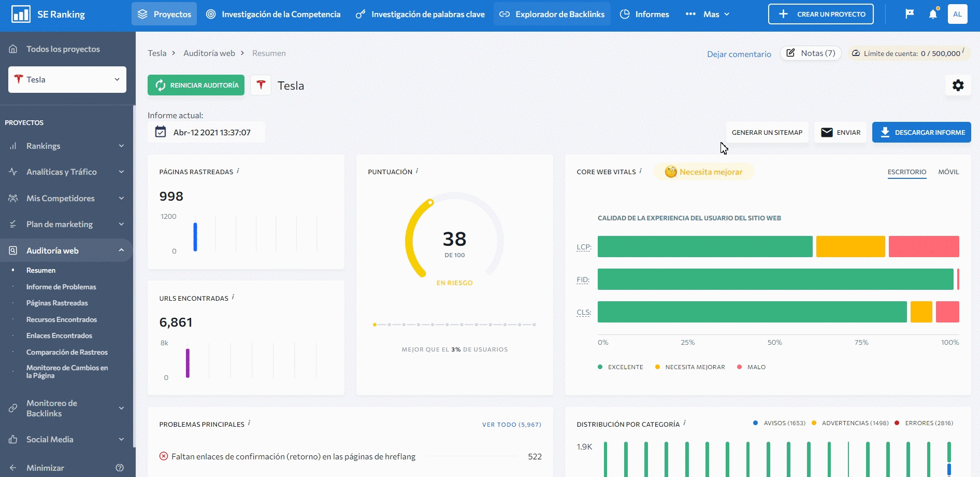This screenshot has width=980, height=477.
Task: Open the flag icon in top bar
Action: [x=910, y=14]
